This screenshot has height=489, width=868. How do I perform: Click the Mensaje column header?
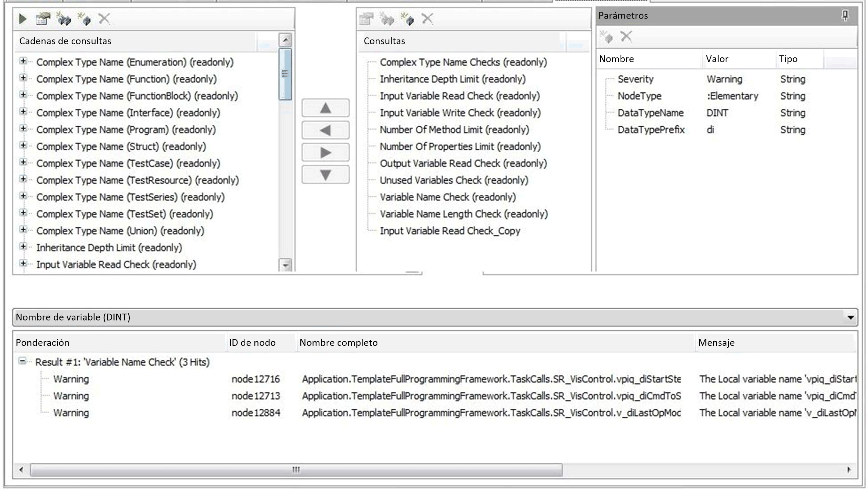[775, 343]
